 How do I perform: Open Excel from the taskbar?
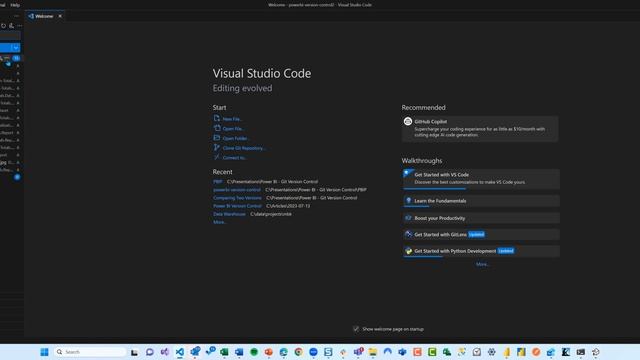[224, 352]
